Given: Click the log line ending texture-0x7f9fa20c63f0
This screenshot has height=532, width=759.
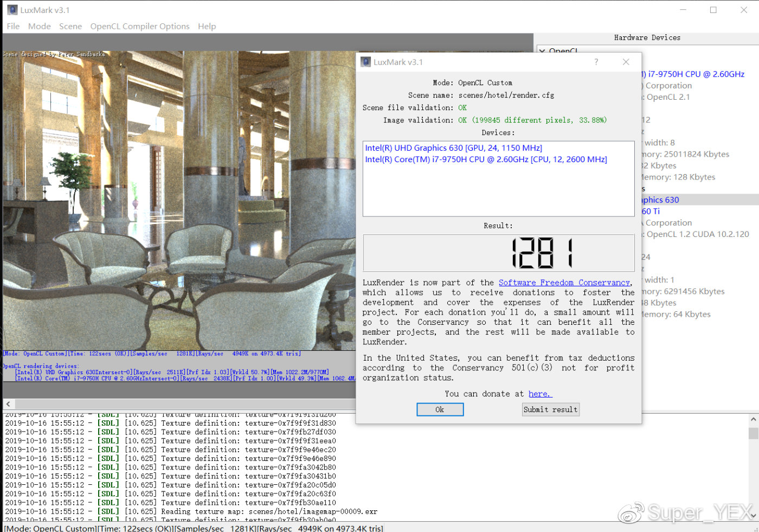Looking at the screenshot, I should pyautogui.click(x=170, y=493).
